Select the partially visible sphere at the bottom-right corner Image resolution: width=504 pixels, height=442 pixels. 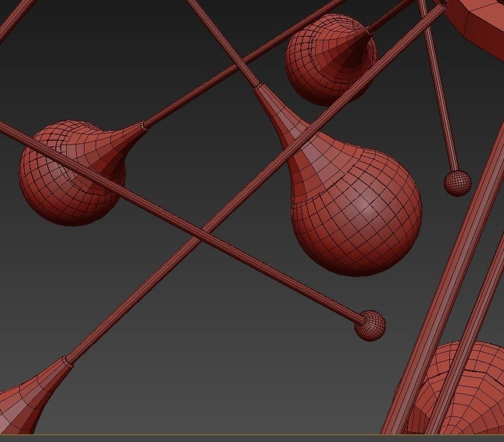pos(463,388)
